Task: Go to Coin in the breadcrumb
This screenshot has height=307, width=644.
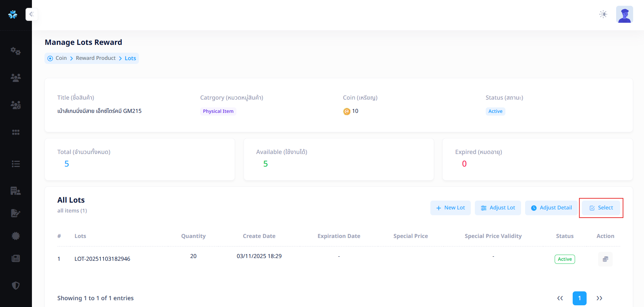Action: pyautogui.click(x=61, y=58)
